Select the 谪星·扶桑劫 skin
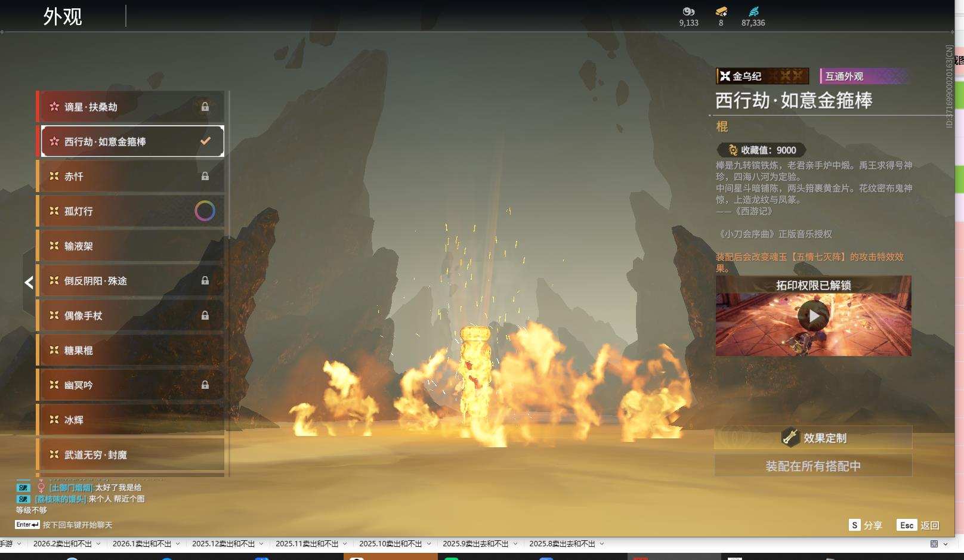The width and height of the screenshot is (964, 560). (x=130, y=107)
